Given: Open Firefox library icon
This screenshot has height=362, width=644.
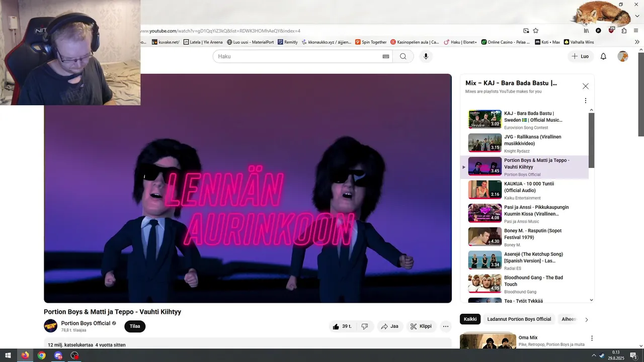Looking at the screenshot, I should (x=586, y=31).
